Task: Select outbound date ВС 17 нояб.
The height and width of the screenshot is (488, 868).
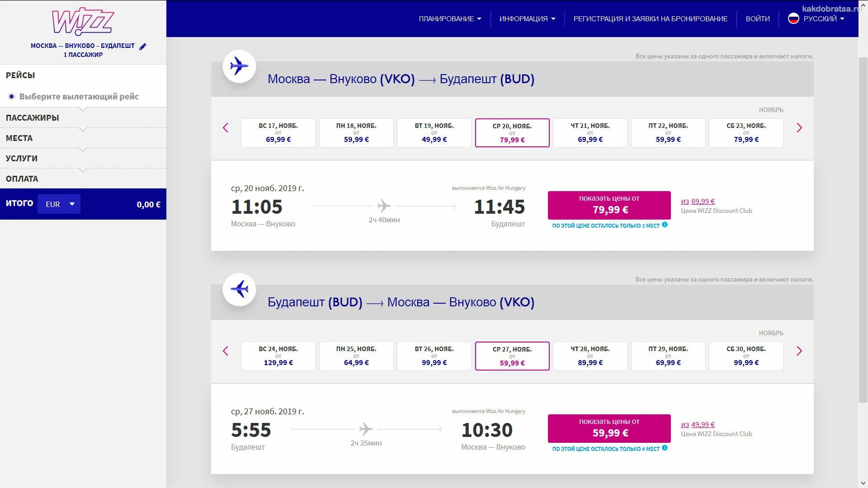Action: [278, 133]
